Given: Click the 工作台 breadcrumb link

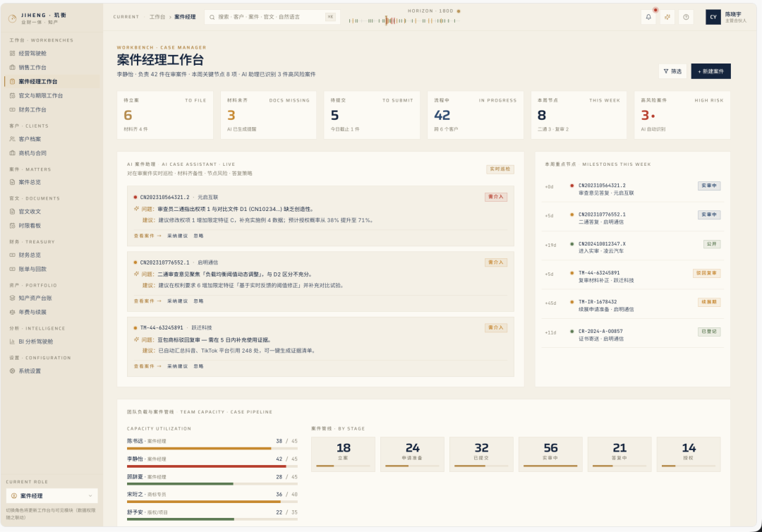Looking at the screenshot, I should 157,17.
